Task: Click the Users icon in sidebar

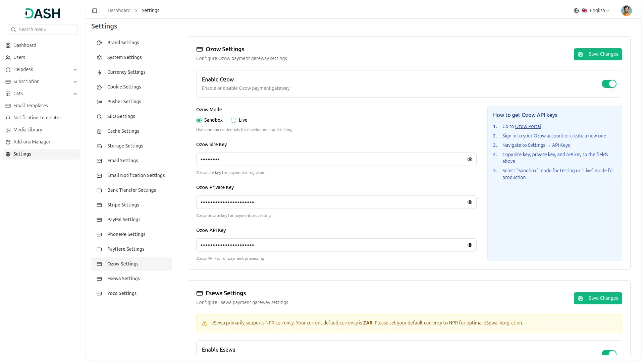Action: (x=8, y=58)
